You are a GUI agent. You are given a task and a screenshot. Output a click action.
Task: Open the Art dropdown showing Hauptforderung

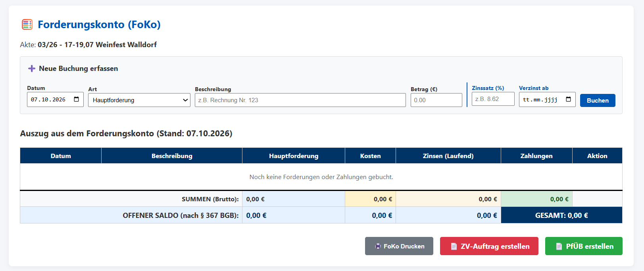(x=139, y=100)
